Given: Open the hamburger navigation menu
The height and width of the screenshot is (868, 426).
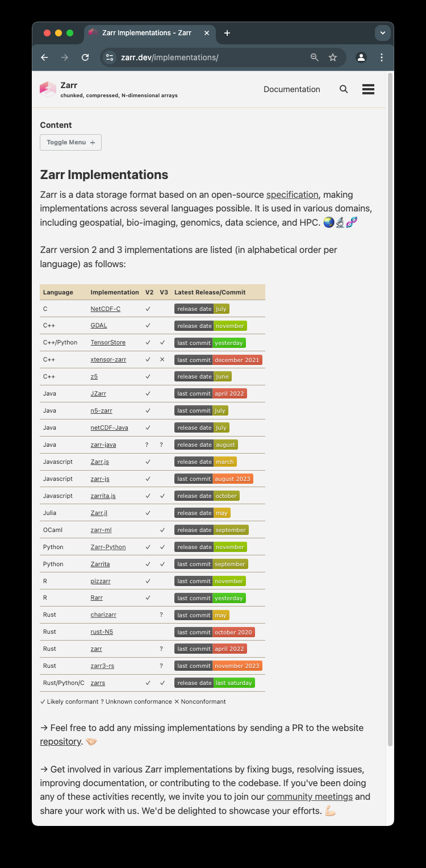Looking at the screenshot, I should tap(368, 89).
